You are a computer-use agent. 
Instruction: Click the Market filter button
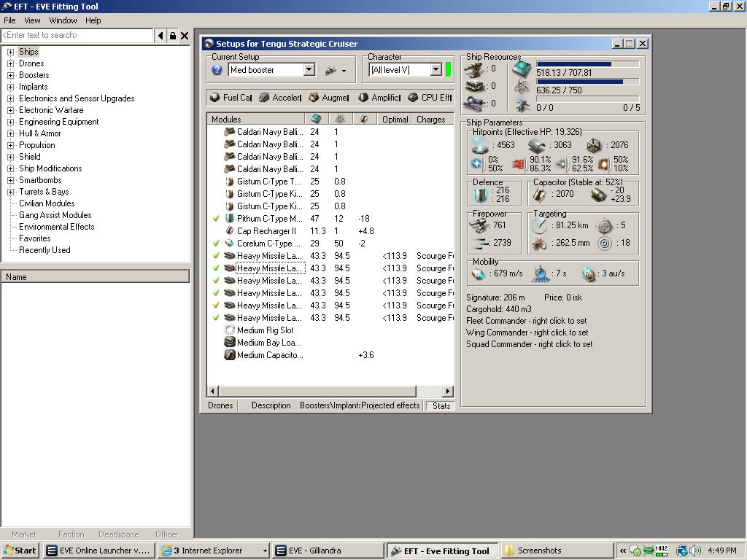[24, 534]
